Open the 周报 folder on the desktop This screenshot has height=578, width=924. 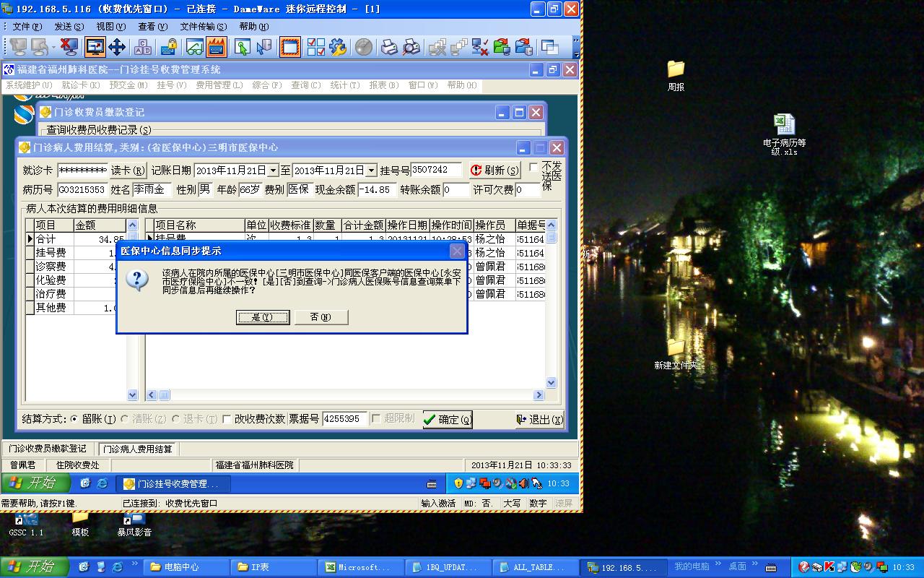[676, 74]
